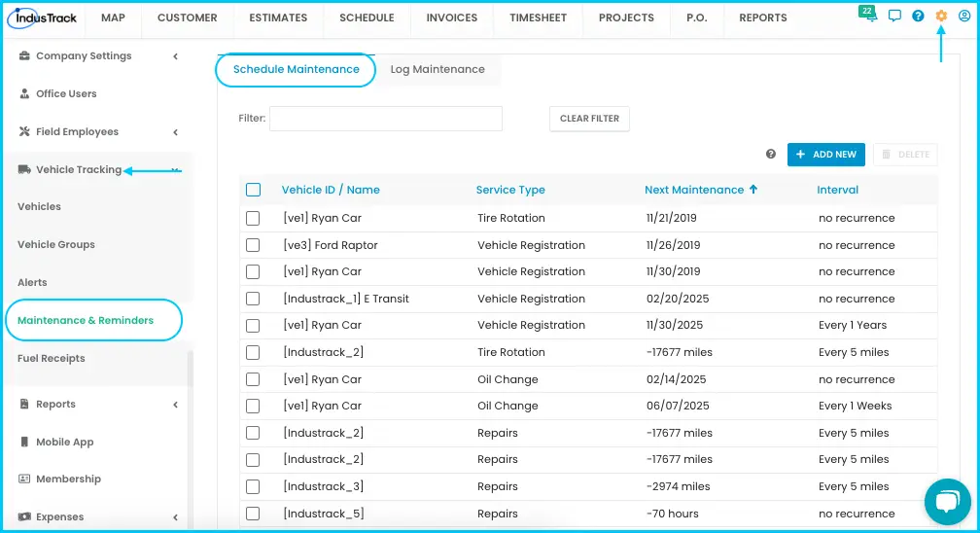
Task: Click the help question mark in top bar
Action: (918, 17)
